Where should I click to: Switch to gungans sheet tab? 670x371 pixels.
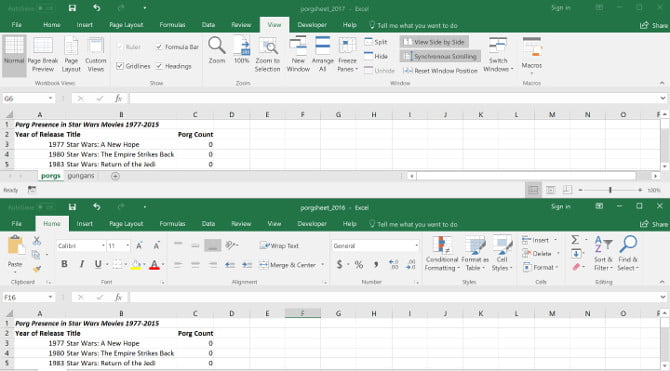(x=81, y=176)
